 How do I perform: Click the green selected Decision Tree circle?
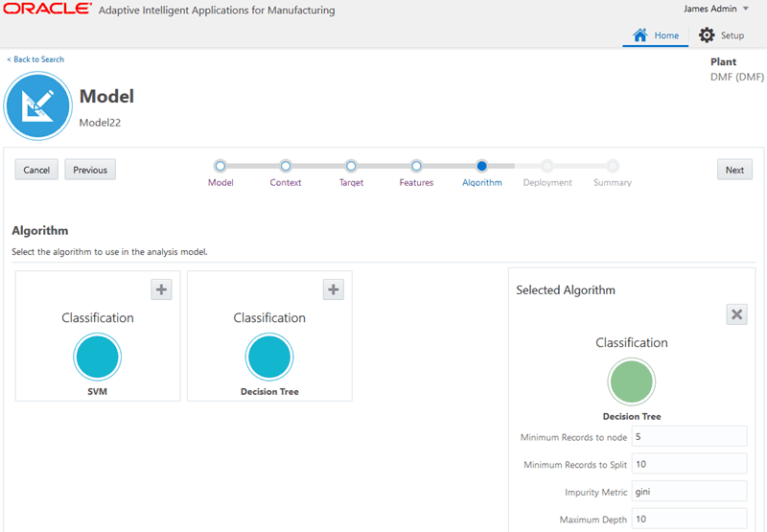point(631,382)
